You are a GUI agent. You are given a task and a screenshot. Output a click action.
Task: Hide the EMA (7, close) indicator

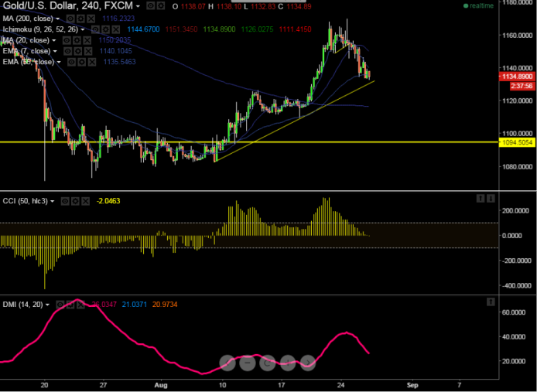pos(68,51)
